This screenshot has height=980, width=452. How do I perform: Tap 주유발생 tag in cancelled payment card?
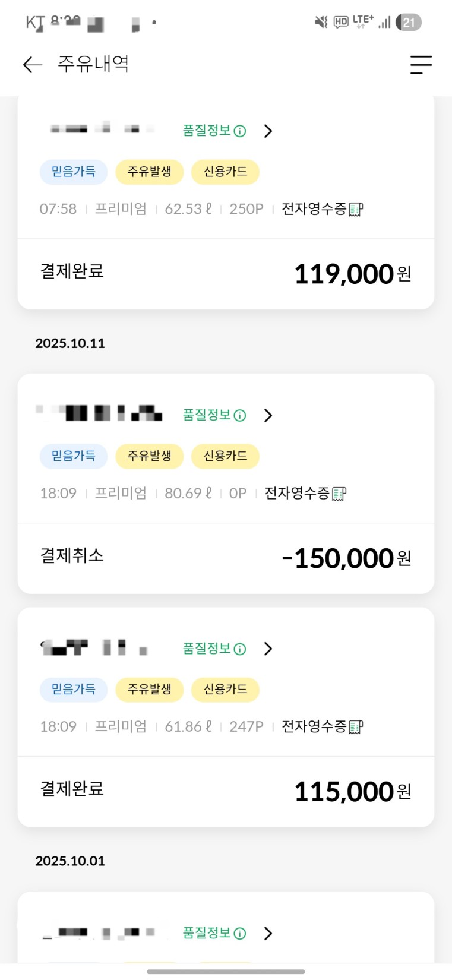coord(149,456)
